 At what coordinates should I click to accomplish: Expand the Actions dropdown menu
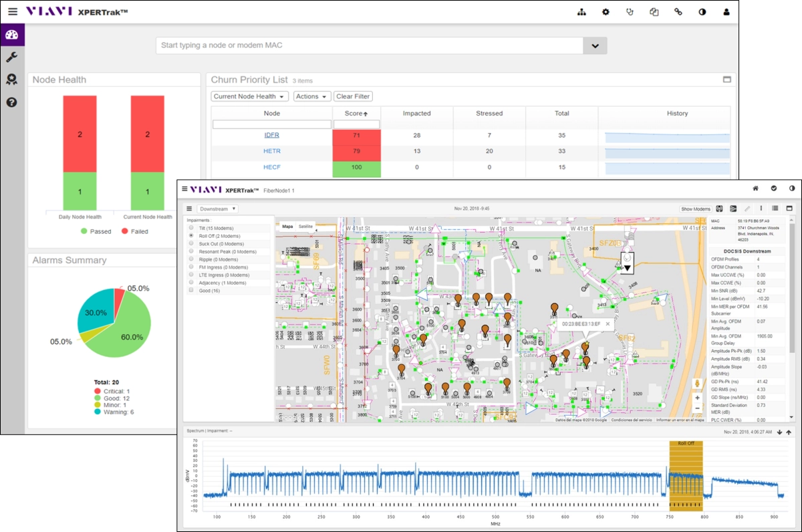point(311,97)
